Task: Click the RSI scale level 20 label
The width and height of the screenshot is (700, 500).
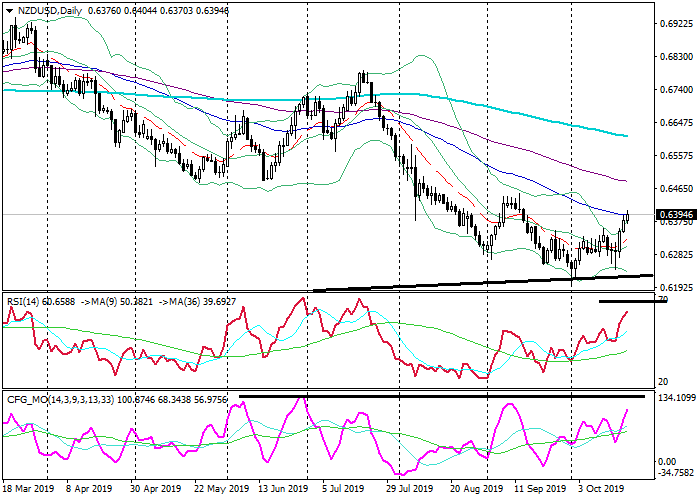Action: (x=664, y=381)
